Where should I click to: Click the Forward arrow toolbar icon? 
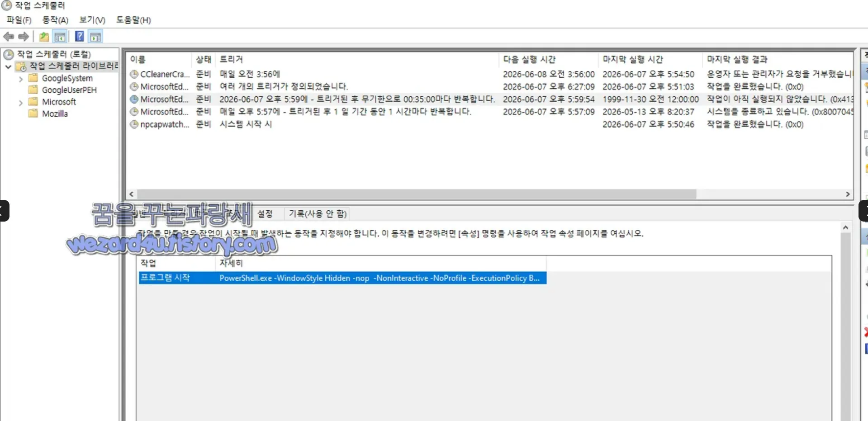pos(24,37)
